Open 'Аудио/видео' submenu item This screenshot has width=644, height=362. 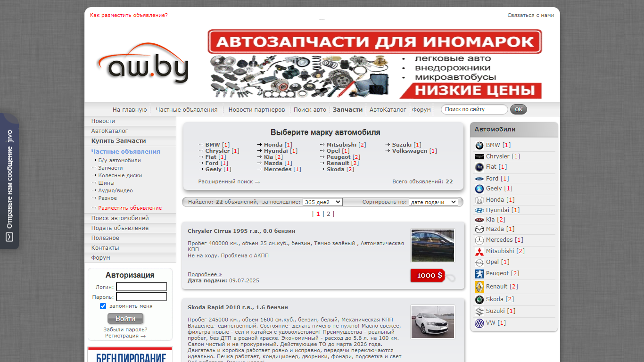pos(116,190)
